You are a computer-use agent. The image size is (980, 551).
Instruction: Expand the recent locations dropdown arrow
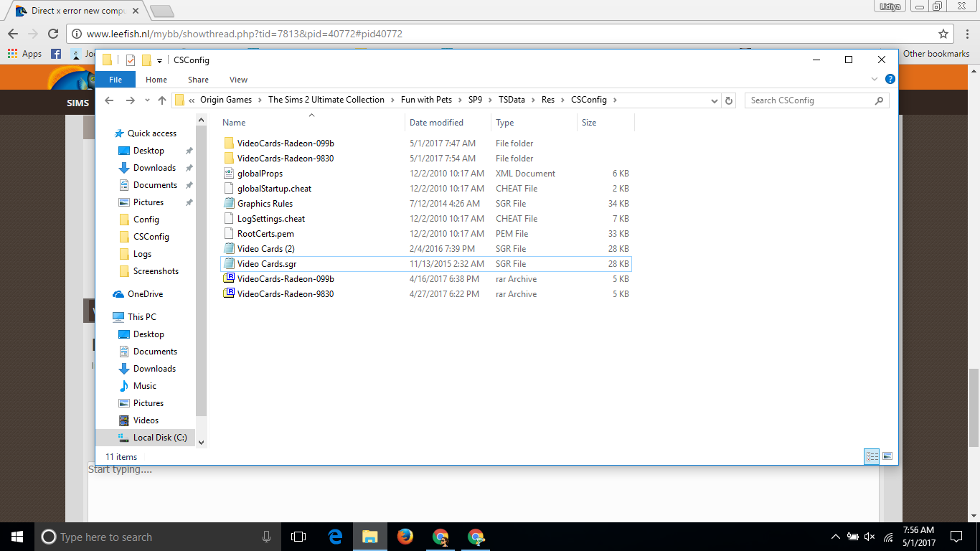[x=147, y=100]
